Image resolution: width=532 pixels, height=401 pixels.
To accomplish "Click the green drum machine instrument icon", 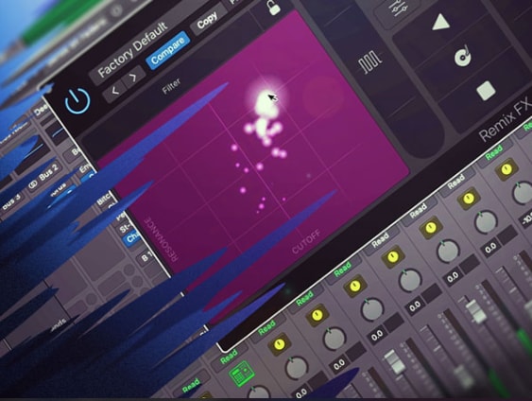I will click(242, 374).
